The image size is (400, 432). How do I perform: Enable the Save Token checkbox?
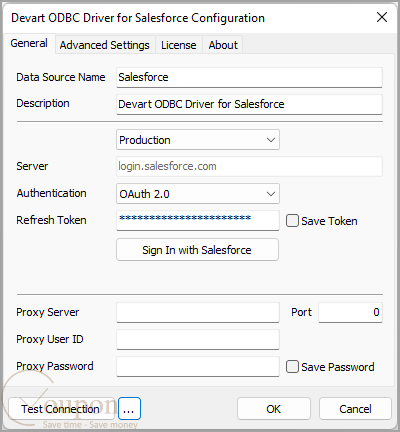292,221
